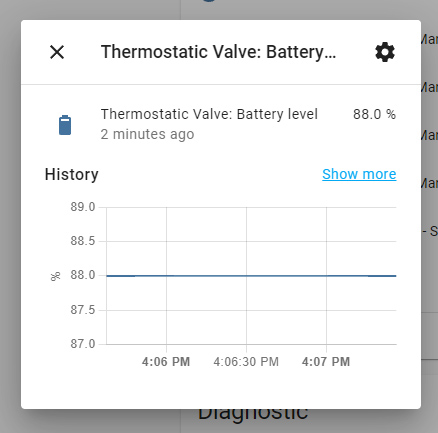Click the 4:06:30 PM time axis label
This screenshot has width=438, height=433.
pyautogui.click(x=246, y=362)
